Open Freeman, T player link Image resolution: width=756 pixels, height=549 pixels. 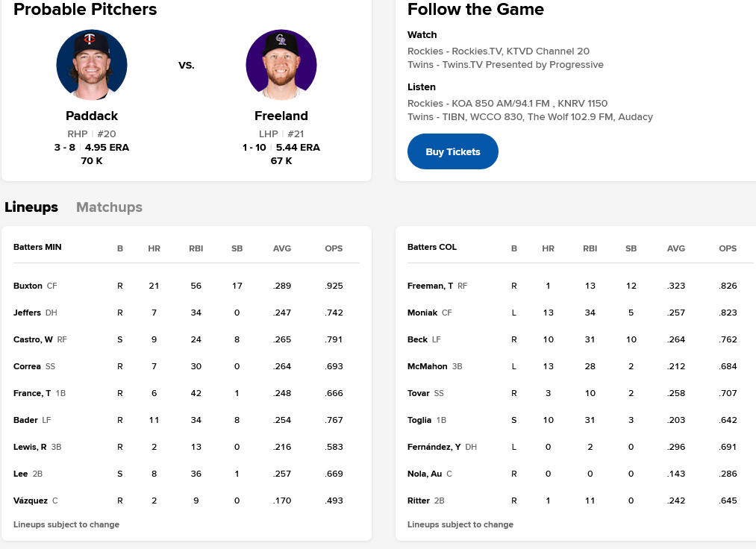point(430,286)
